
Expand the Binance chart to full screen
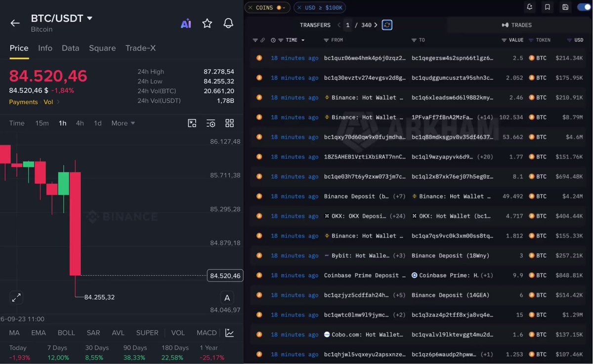16,297
